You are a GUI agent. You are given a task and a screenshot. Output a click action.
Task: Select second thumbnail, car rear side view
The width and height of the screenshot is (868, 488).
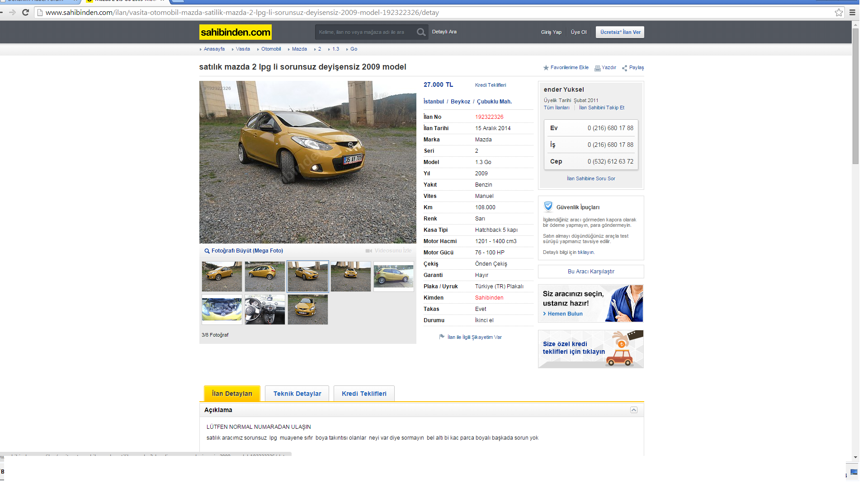point(265,276)
